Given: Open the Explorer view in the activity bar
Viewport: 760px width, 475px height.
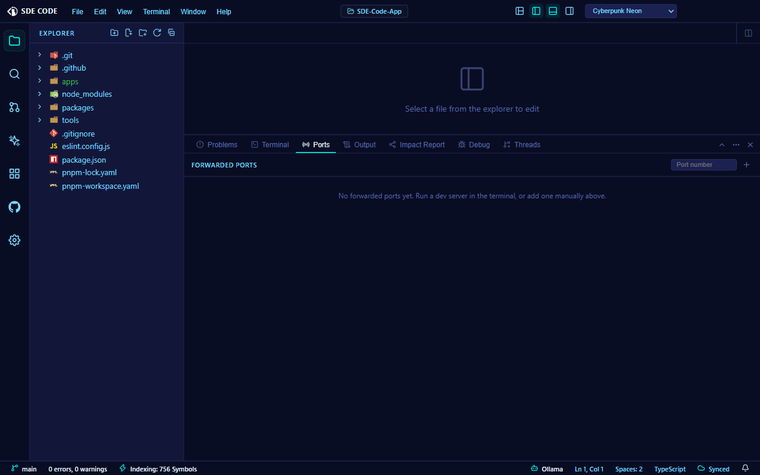Looking at the screenshot, I should point(14,41).
